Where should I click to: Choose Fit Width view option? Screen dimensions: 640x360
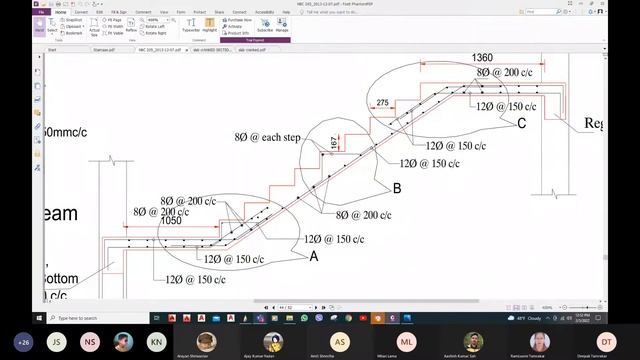coord(113,26)
